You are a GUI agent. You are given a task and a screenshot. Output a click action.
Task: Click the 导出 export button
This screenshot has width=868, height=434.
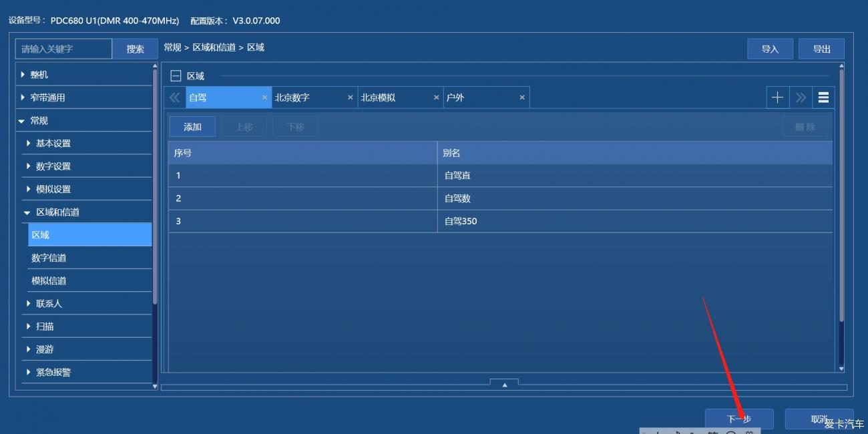click(x=821, y=48)
